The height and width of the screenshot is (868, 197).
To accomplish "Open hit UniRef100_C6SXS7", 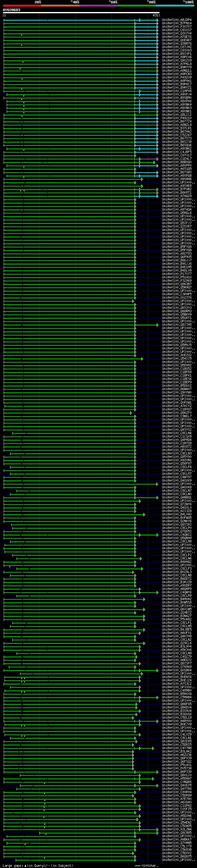I will click(176, 30).
